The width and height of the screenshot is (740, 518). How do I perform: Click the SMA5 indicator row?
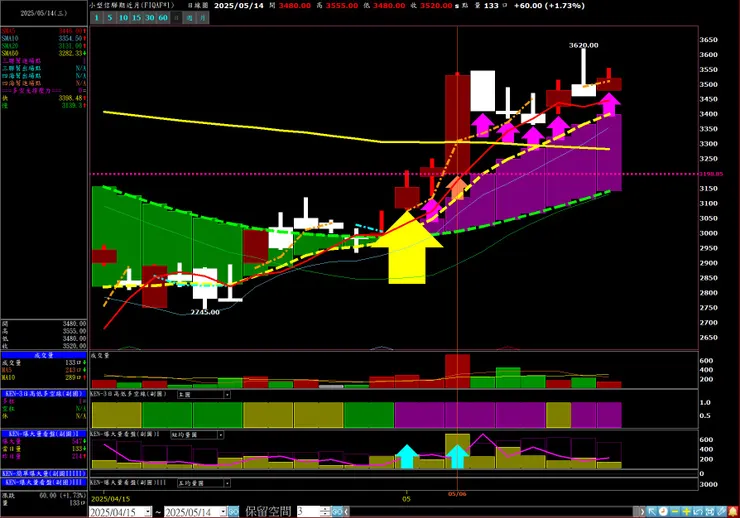click(x=44, y=31)
